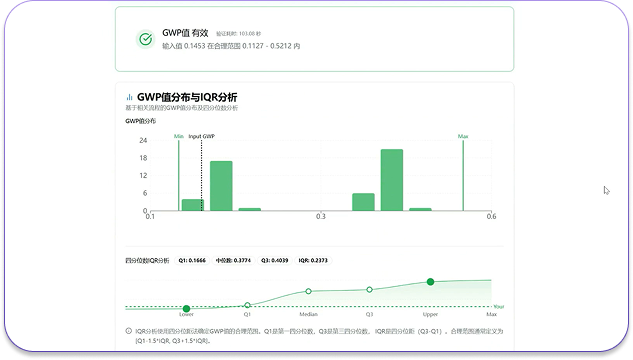Click the '四分位数IQR分析' label
The height and width of the screenshot is (360, 633).
[x=147, y=261]
